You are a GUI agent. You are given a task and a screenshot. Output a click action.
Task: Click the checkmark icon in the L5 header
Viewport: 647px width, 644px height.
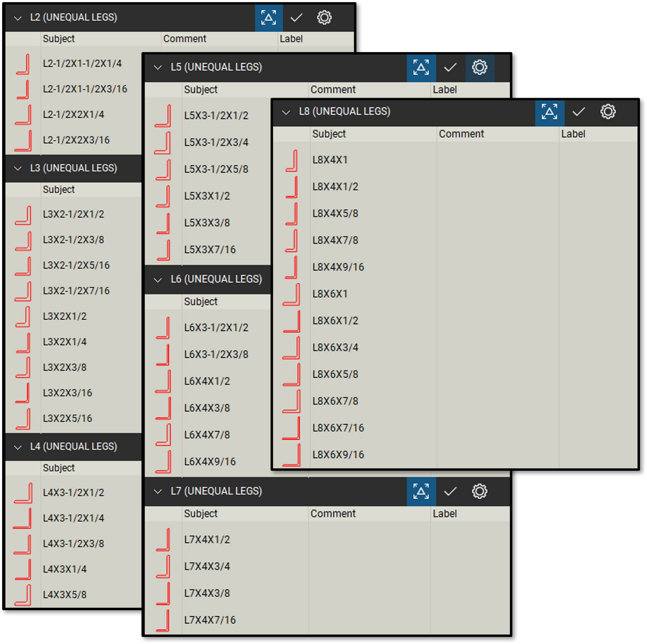tap(451, 68)
